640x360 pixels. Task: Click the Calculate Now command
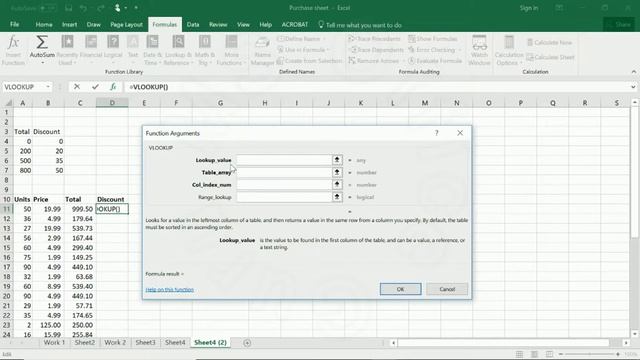tap(549, 42)
